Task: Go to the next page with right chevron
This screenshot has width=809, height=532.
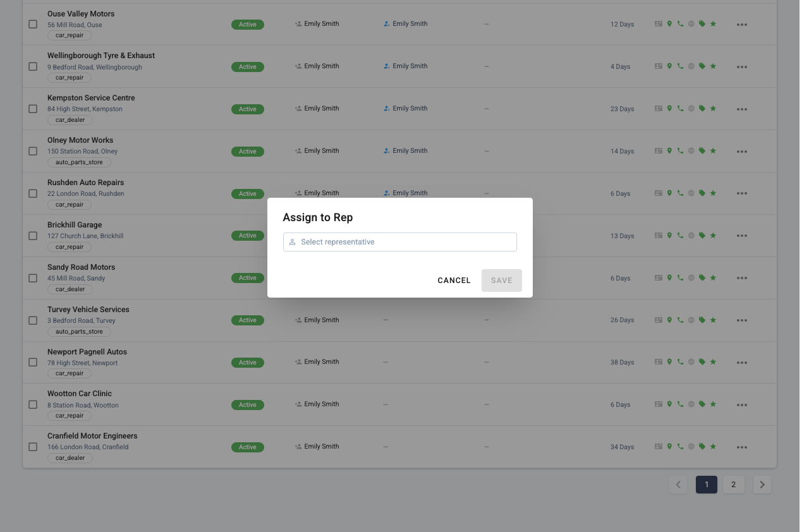Action: 762,485
